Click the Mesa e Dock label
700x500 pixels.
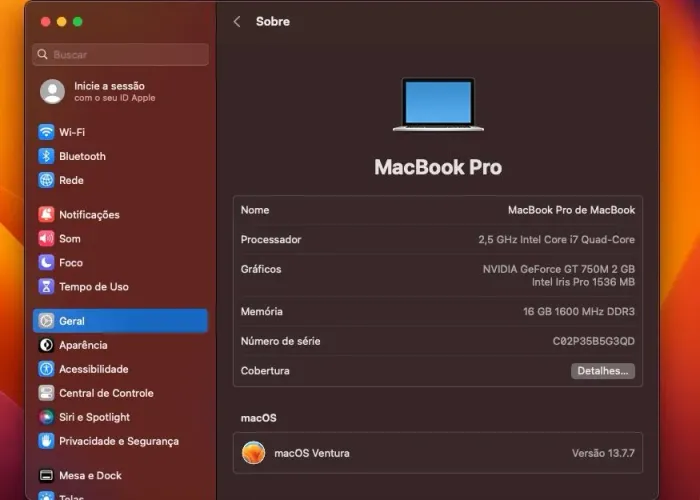91,475
